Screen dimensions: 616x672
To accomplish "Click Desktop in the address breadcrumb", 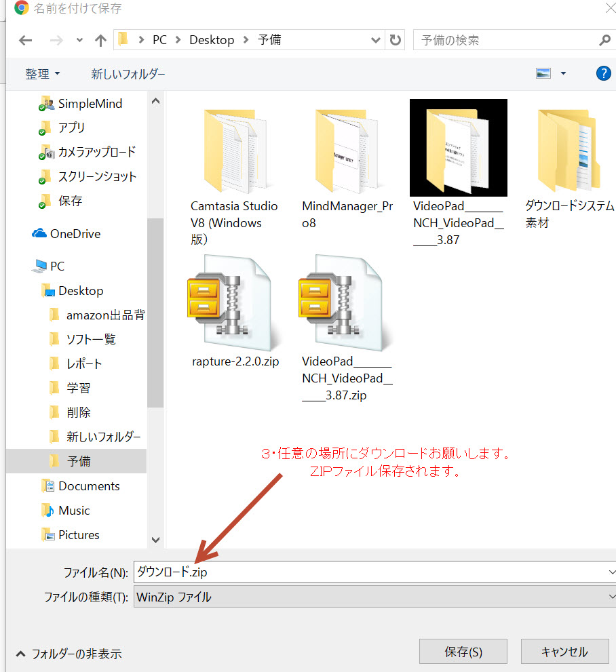I will [x=212, y=40].
